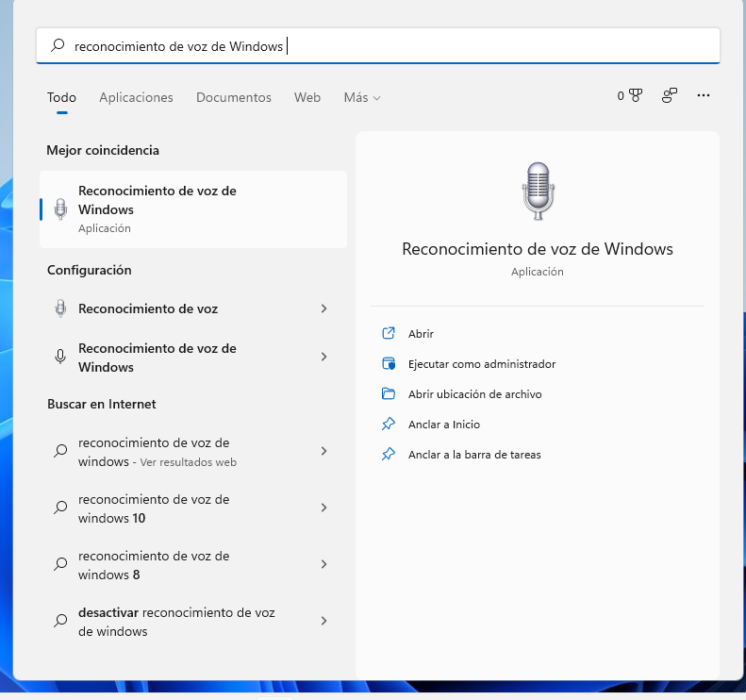
Task: Expand chevron for 'desactivar reconocimiento de voz' result
Action: tap(323, 621)
